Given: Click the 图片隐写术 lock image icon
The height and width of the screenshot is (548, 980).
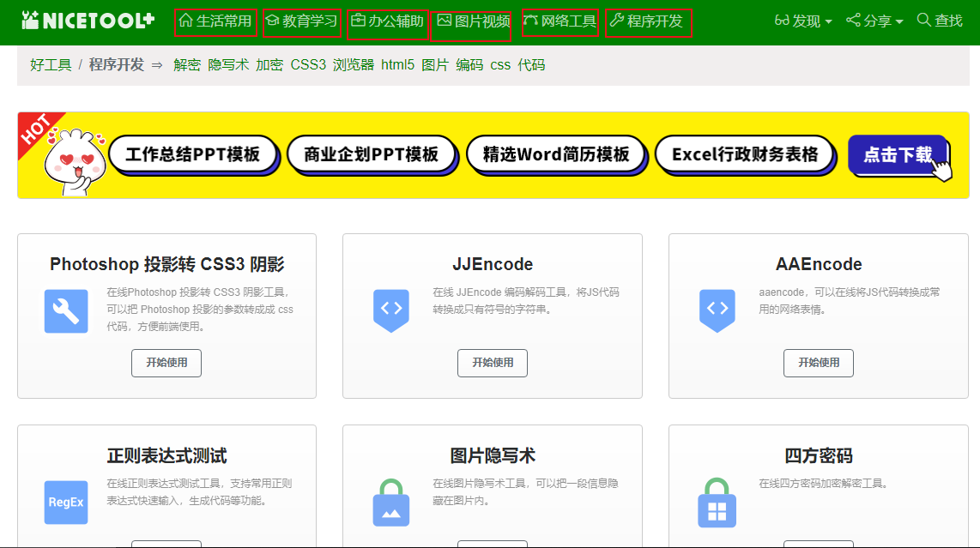Looking at the screenshot, I should pyautogui.click(x=391, y=503).
